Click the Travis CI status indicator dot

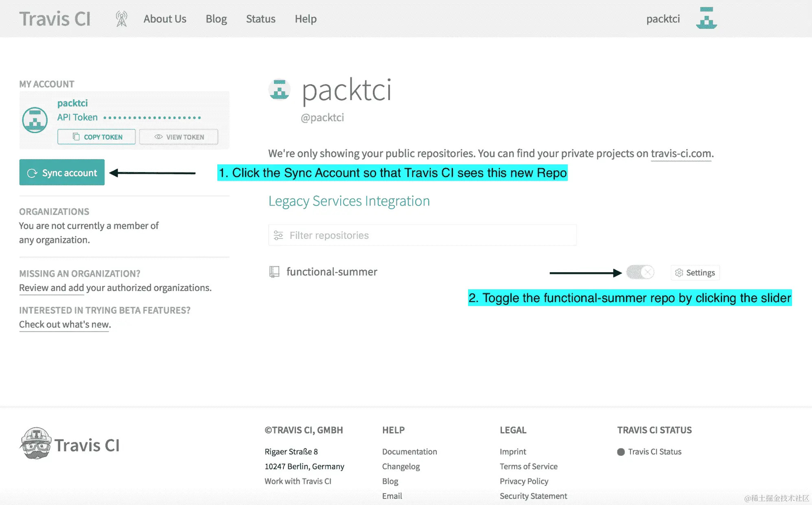coord(621,452)
